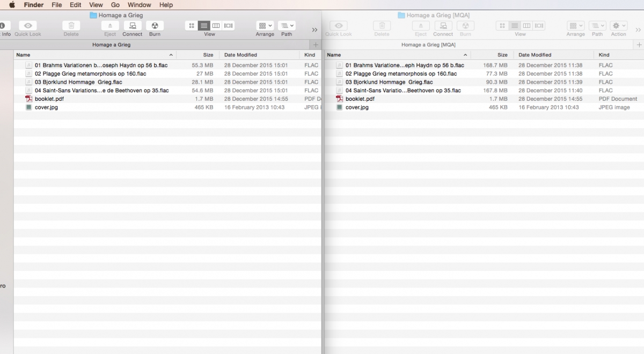Select 03 Bjorklund 28.1 MB flac file
Image resolution: width=644 pixels, height=354 pixels.
pyautogui.click(x=167, y=82)
